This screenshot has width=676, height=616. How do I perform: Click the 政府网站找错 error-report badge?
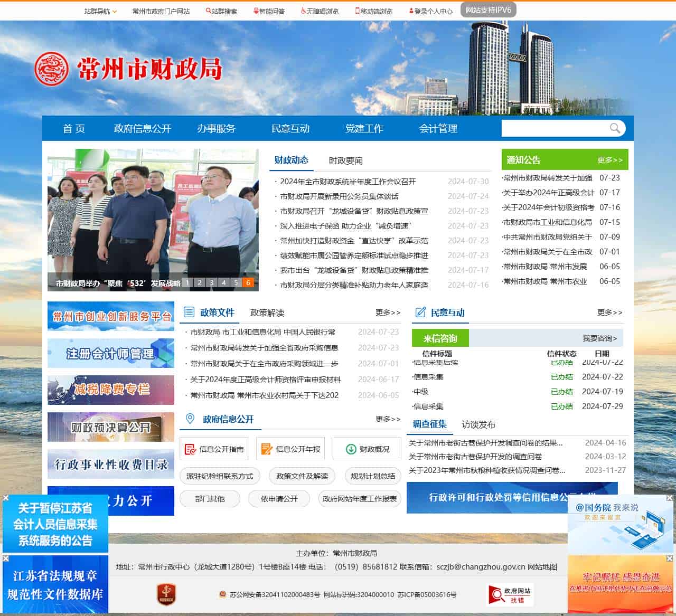[510, 595]
